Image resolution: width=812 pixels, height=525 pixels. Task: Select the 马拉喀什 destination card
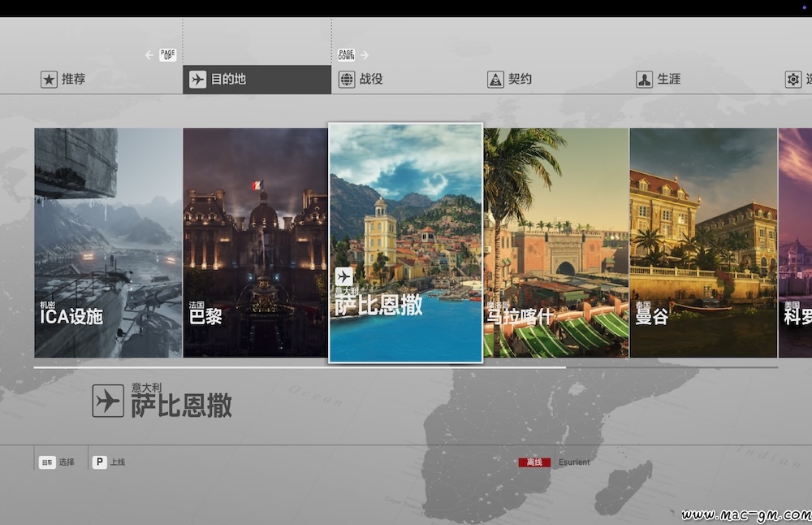click(x=556, y=242)
